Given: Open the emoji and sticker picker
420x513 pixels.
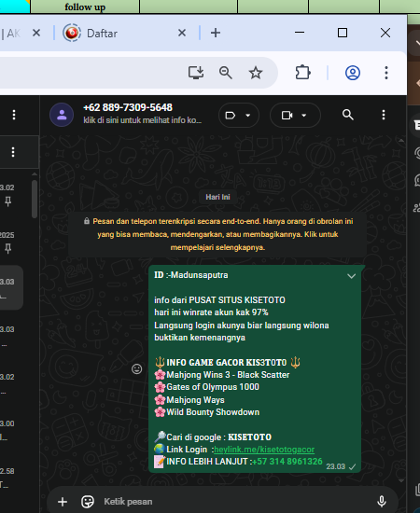Looking at the screenshot, I should point(88,502).
